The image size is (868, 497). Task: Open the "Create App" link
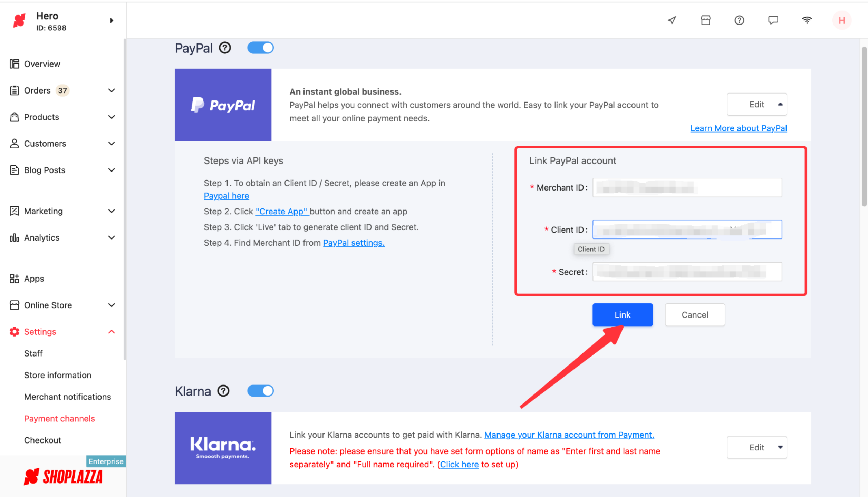coord(282,211)
